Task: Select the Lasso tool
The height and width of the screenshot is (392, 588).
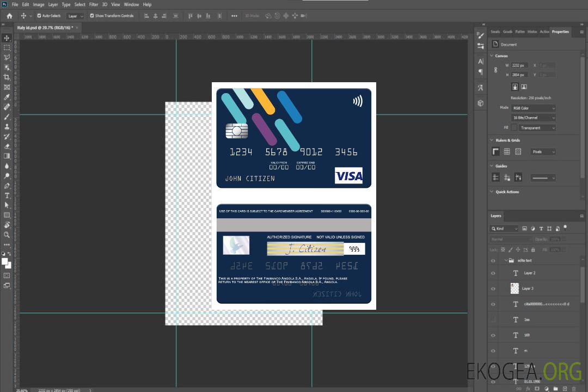Action: 7,57
